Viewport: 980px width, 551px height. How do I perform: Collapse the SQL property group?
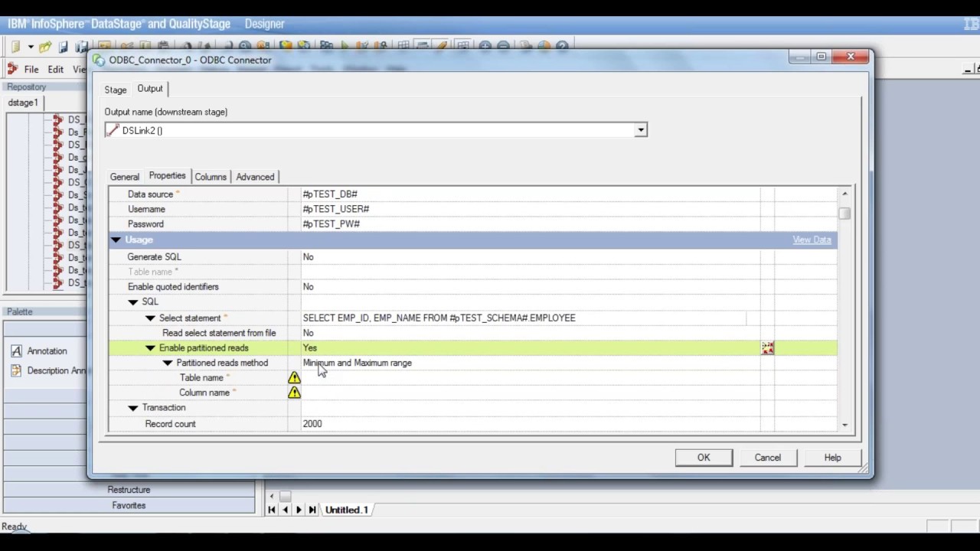click(x=133, y=302)
